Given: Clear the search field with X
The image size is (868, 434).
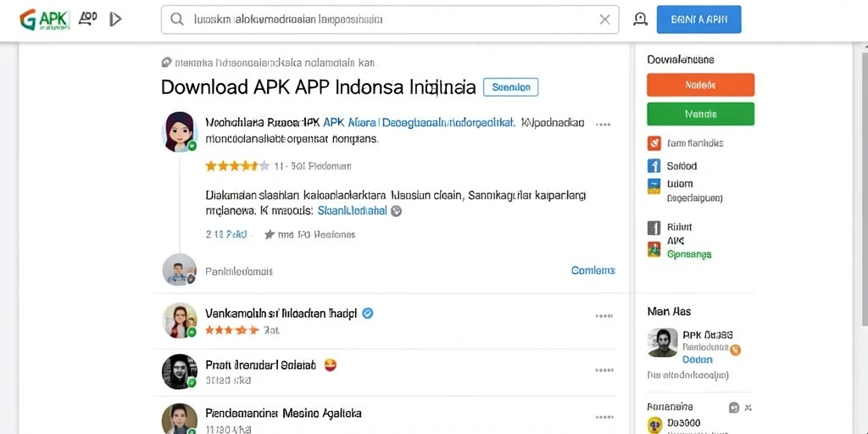Looking at the screenshot, I should 604,19.
